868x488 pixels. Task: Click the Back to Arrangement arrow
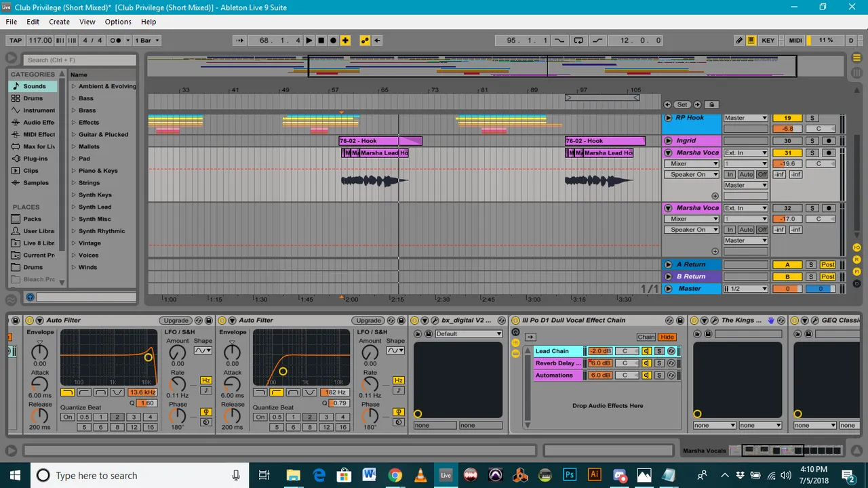(x=377, y=41)
